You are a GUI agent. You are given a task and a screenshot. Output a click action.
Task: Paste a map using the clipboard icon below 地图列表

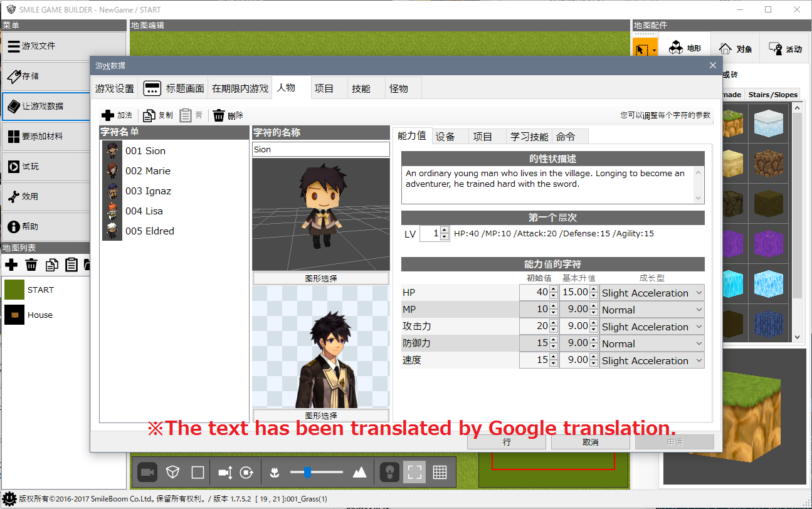[x=71, y=265]
